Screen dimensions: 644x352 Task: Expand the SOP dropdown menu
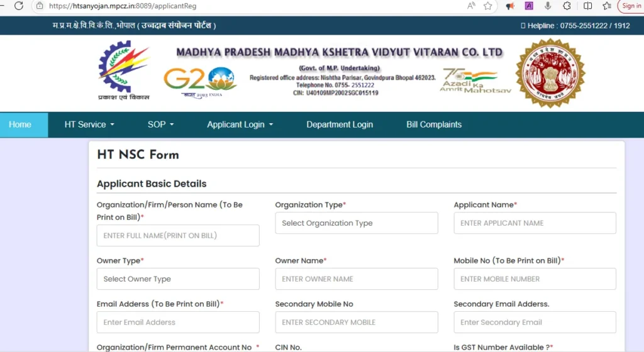pos(160,124)
